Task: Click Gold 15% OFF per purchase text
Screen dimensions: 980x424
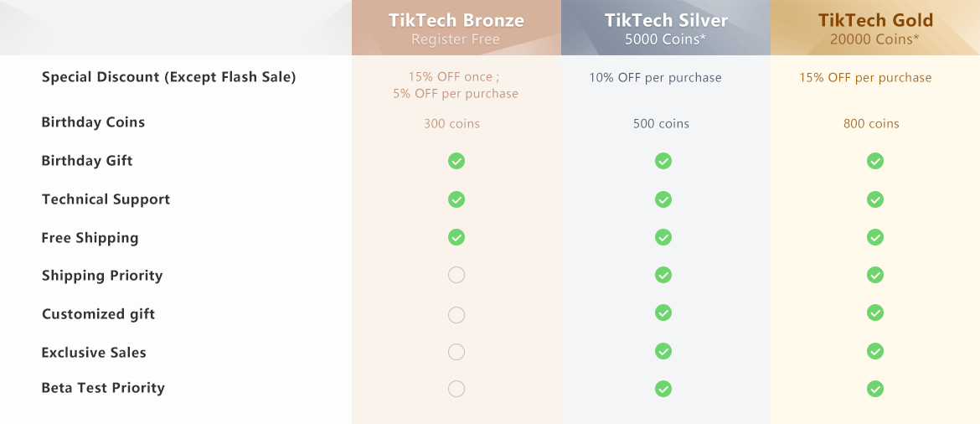Action: (865, 78)
